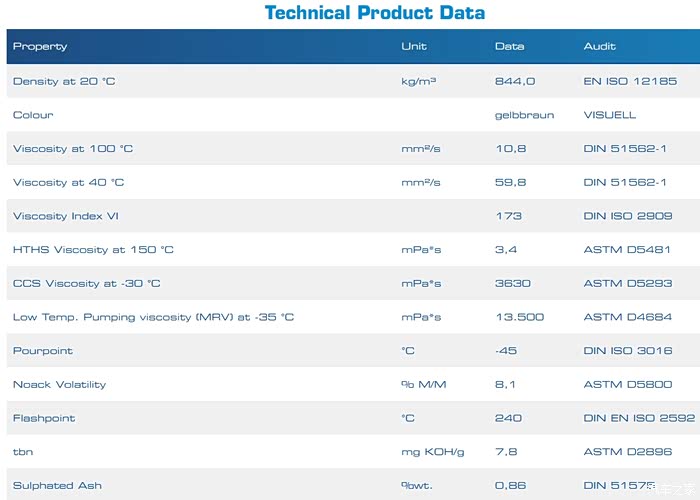Select the Audit column header
This screenshot has height=500, width=700.
click(600, 47)
